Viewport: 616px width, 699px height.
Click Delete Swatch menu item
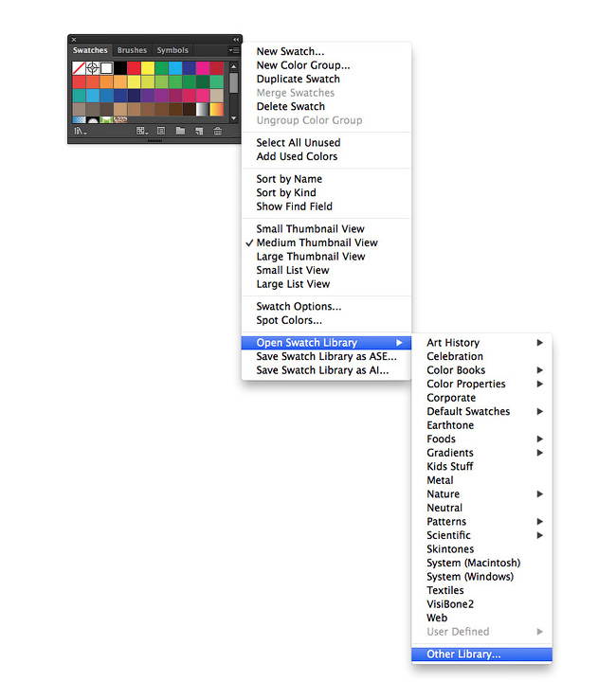point(326,106)
